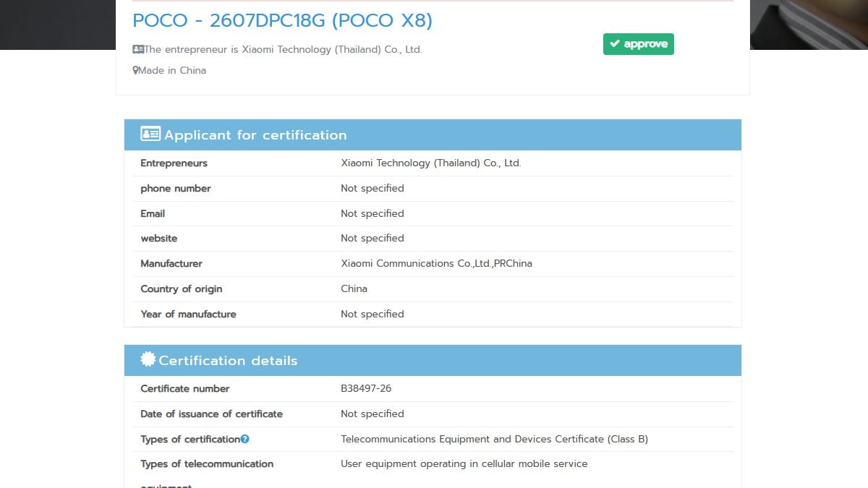Click the 'Certificate number' label
The height and width of the screenshot is (488, 868).
pyautogui.click(x=185, y=388)
